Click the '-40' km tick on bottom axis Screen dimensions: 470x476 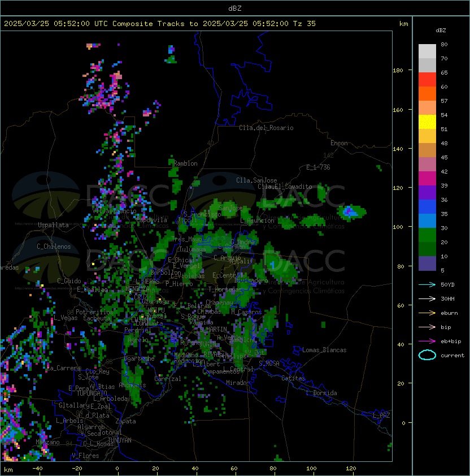tap(37, 469)
